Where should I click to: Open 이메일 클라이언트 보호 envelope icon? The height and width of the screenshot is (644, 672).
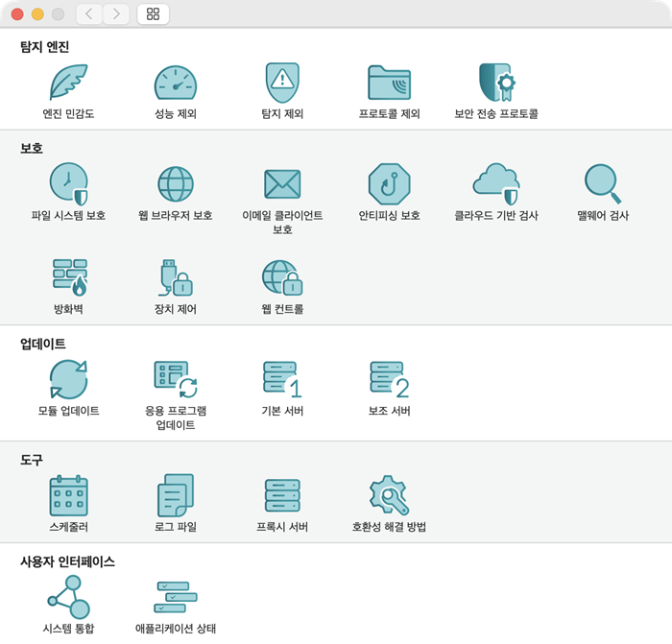coord(282,184)
